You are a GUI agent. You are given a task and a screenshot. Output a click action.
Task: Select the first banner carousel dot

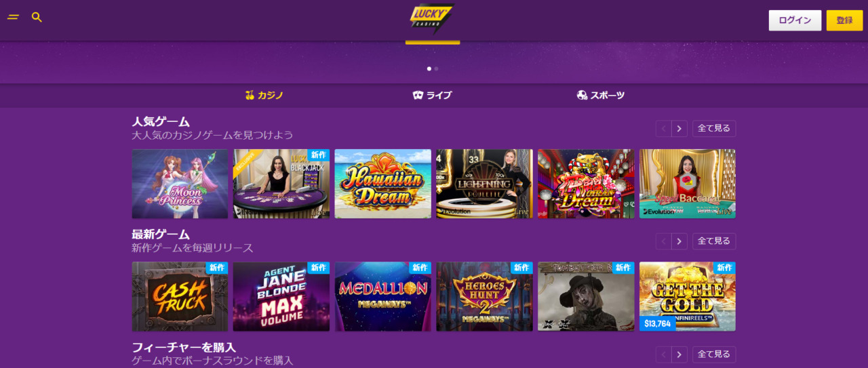tap(429, 68)
